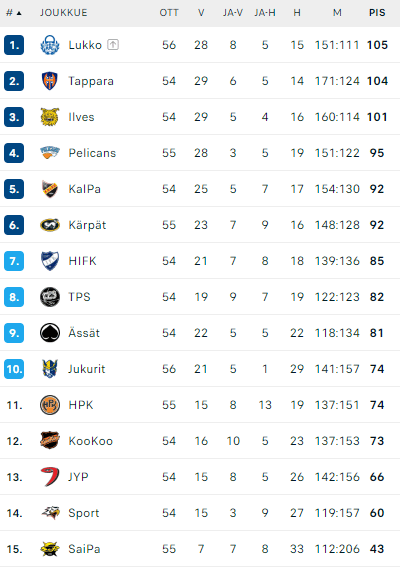Screen dimensions: 400x568
Task: Select the HIFK crest icon
Action: pos(50,261)
